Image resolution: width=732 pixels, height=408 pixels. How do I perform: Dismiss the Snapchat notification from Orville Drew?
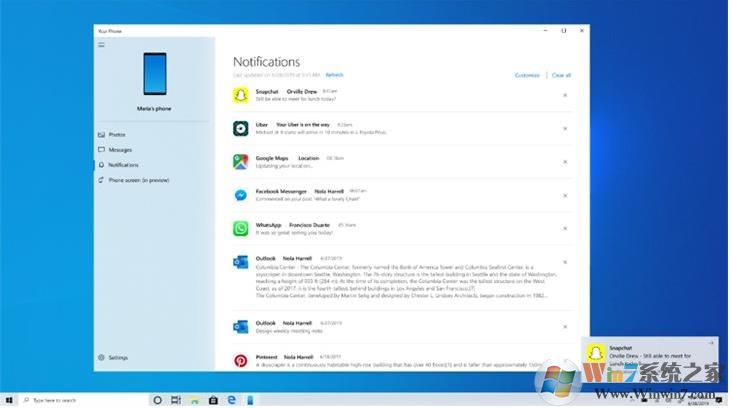click(565, 95)
